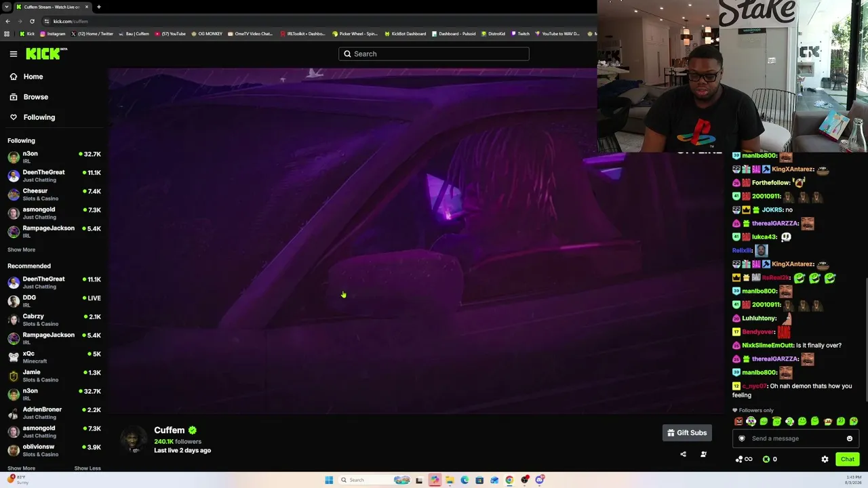Screen dimensions: 868x488
Task: Click the browser forward arrow
Action: [20, 21]
